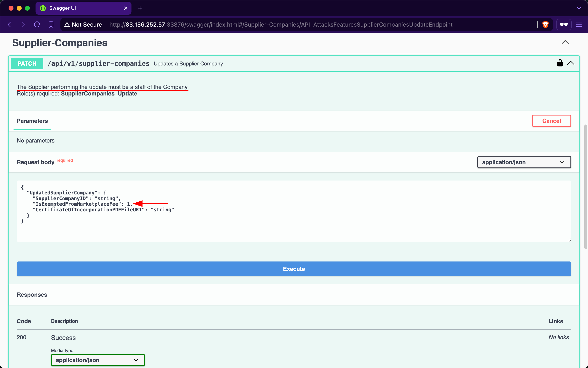588x368 pixels.
Task: Click the Not Secure warning icon
Action: 67,25
